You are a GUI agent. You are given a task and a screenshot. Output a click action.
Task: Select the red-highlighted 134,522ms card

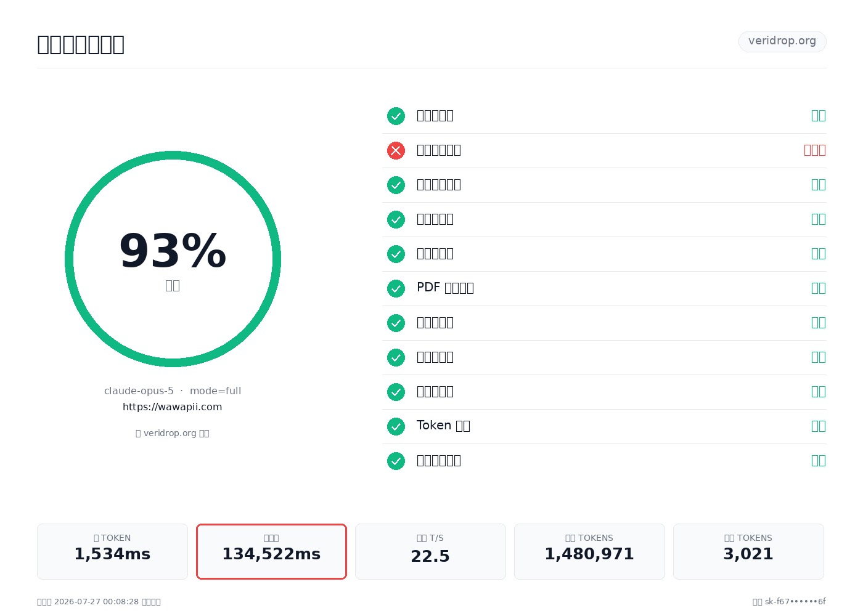(x=271, y=551)
